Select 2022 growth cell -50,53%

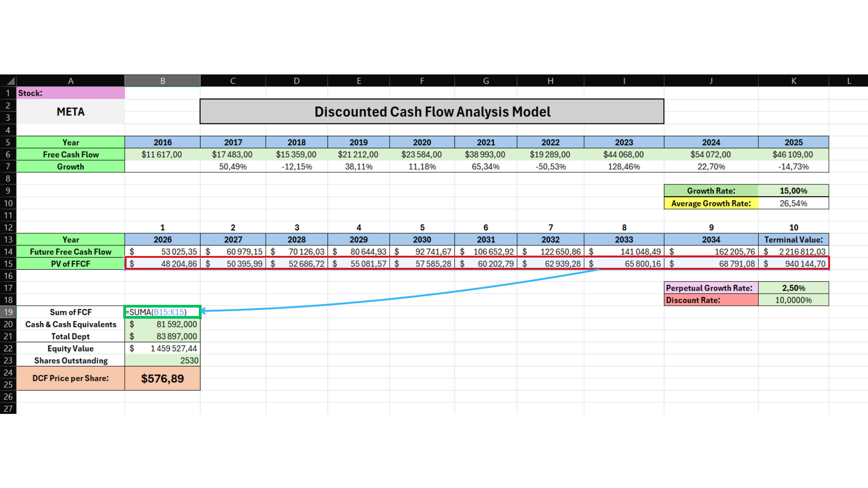point(551,166)
